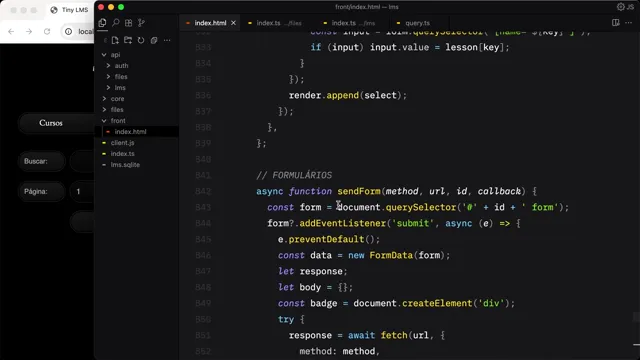Collapse the api folder
The height and width of the screenshot is (360, 640).
coord(104,54)
